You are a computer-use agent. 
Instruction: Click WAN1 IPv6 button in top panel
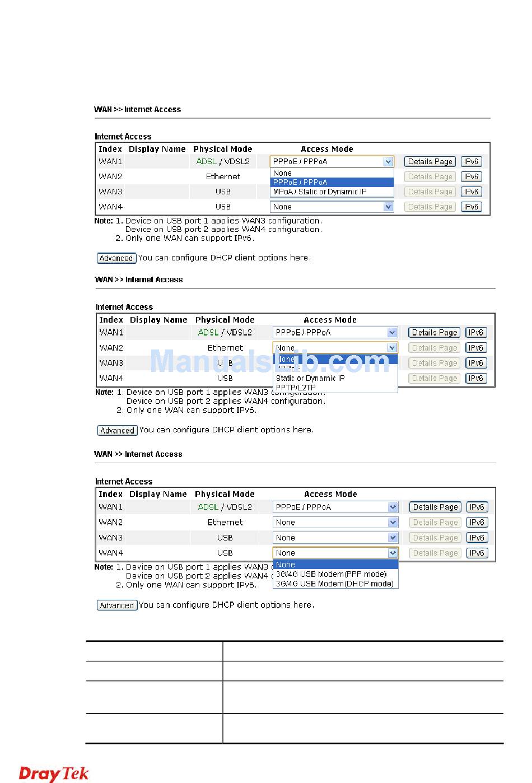(472, 161)
